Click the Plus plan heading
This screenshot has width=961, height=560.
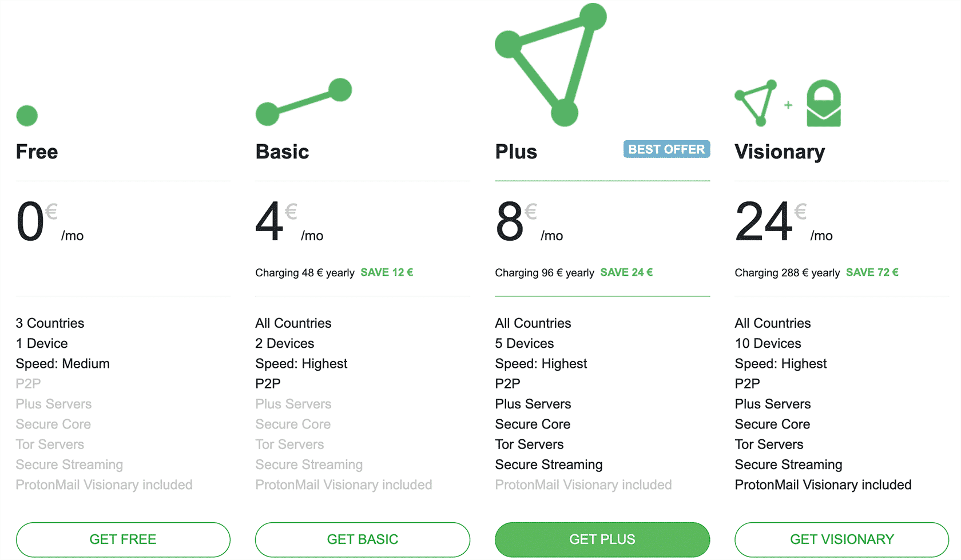(516, 152)
